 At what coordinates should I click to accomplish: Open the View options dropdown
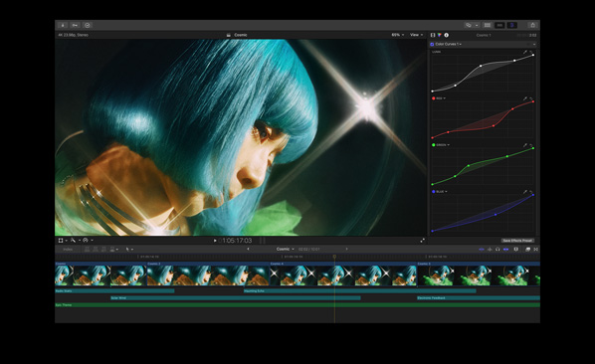click(x=416, y=35)
